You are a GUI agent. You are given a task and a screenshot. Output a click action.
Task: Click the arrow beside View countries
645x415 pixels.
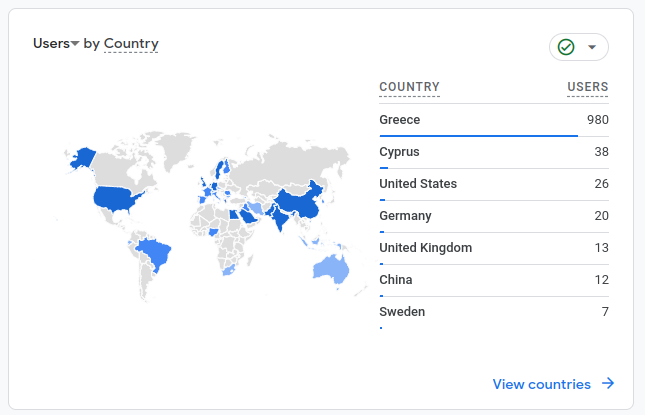[x=608, y=384]
